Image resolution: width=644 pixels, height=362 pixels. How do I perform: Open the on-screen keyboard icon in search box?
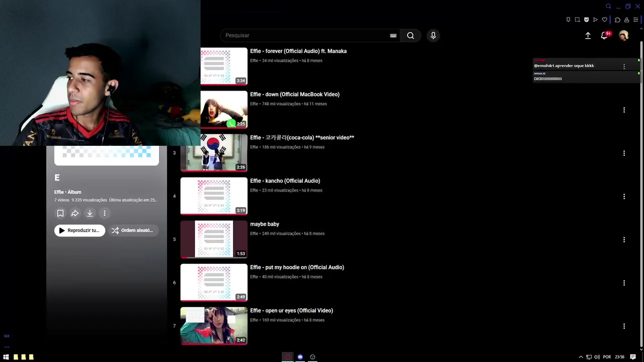pos(393,36)
